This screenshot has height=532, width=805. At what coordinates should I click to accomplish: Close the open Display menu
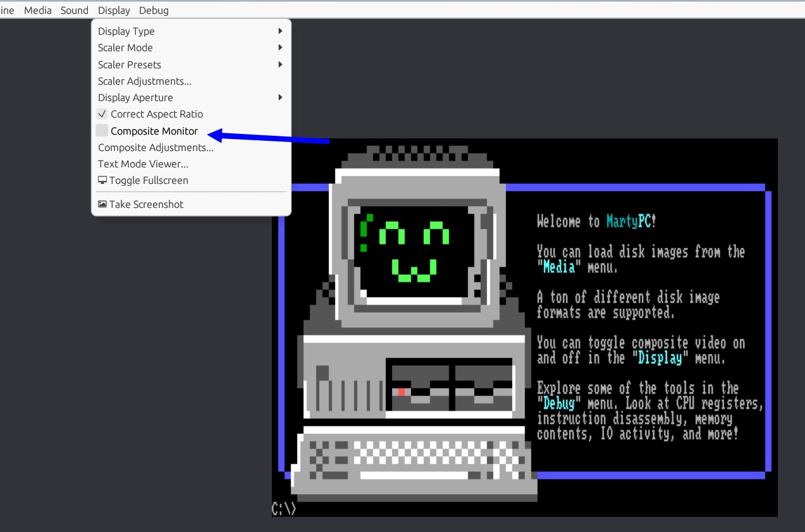[x=114, y=10]
